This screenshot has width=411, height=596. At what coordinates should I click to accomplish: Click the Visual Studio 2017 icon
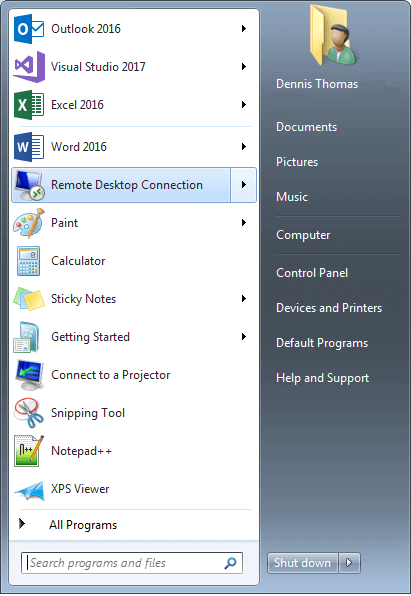[x=29, y=67]
